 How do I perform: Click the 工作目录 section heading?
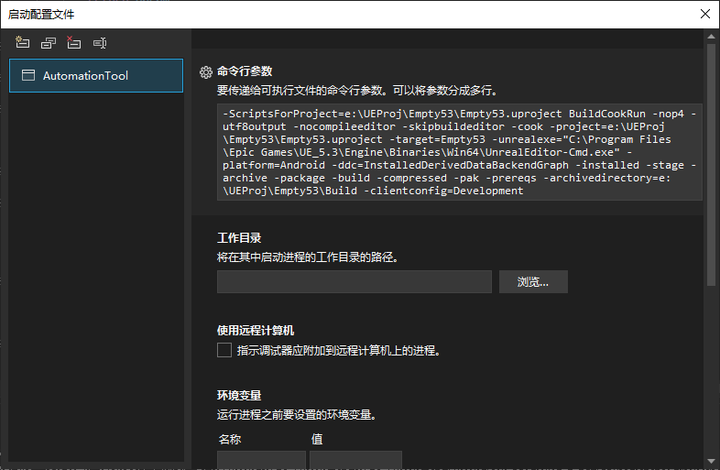tap(239, 238)
